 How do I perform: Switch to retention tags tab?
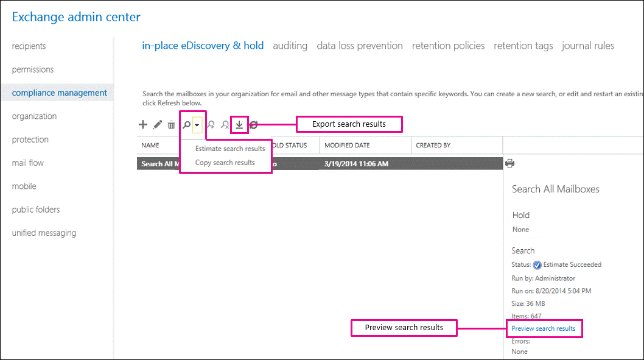point(523,46)
